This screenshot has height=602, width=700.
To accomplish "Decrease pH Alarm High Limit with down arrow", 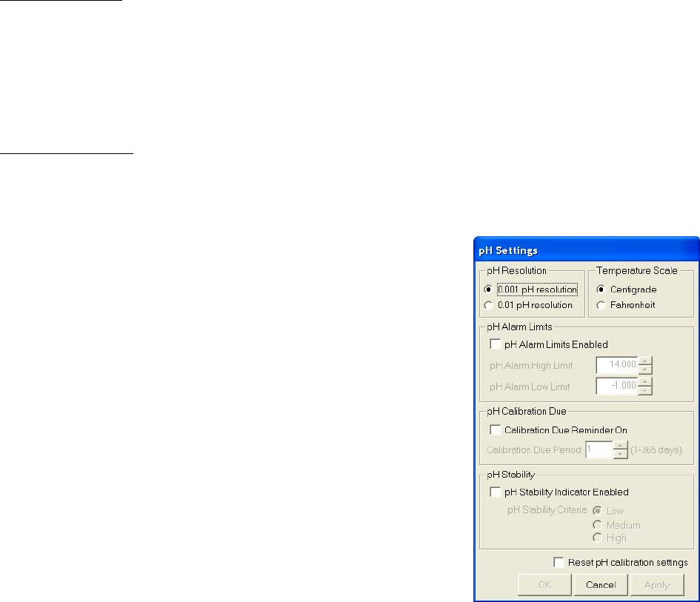I will click(645, 369).
